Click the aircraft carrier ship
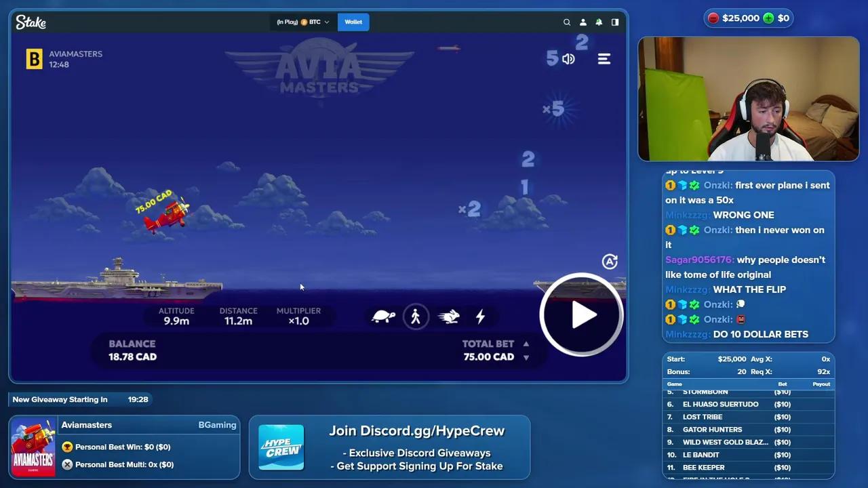The height and width of the screenshot is (488, 868). (x=117, y=281)
